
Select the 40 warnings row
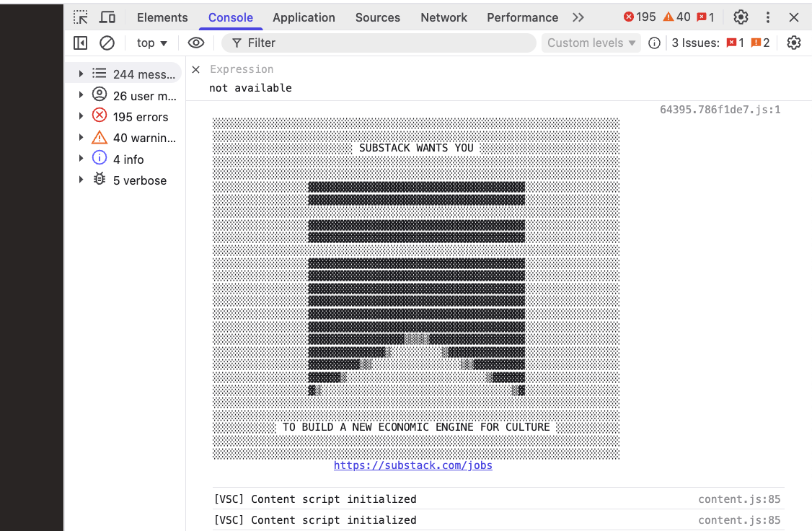tap(123, 138)
